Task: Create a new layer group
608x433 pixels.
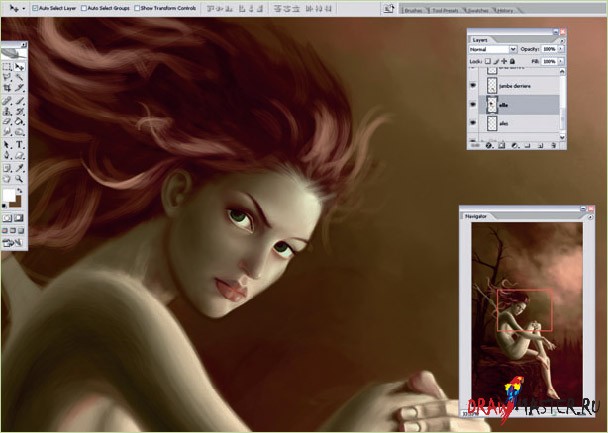Action: click(x=527, y=146)
